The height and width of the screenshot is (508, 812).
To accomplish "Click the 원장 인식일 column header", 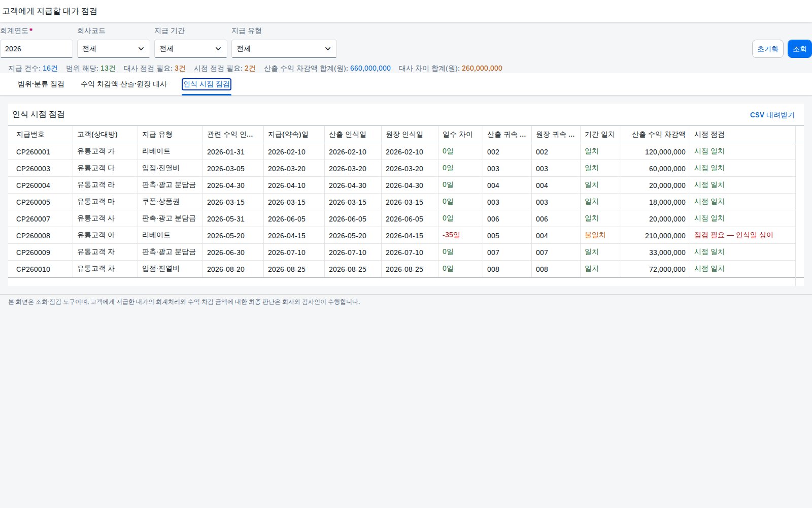I will 410,135.
